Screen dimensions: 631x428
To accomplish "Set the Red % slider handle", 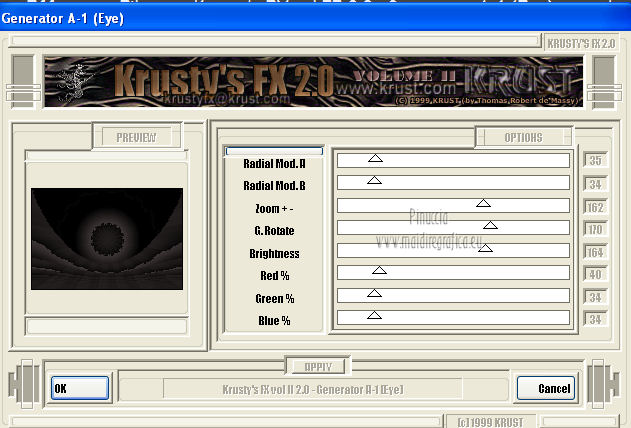I will 379,270.
